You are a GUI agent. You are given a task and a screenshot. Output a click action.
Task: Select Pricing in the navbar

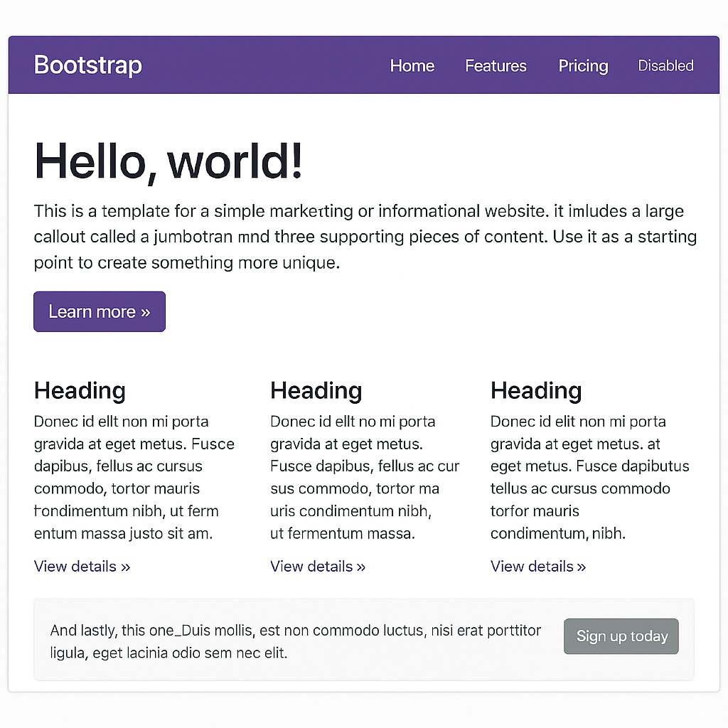pos(583,66)
